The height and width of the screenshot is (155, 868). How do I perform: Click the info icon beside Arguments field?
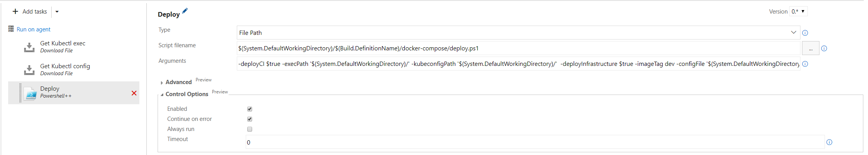(805, 64)
